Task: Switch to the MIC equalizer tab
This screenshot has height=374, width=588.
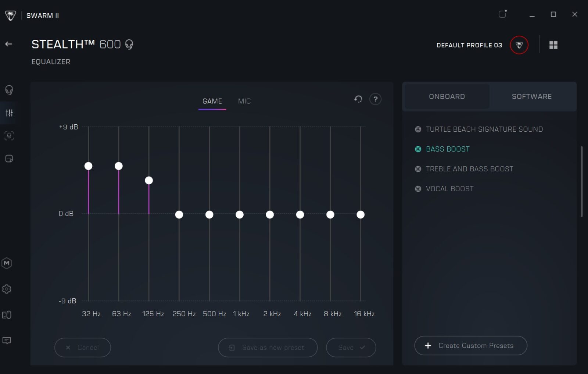Action: click(244, 101)
